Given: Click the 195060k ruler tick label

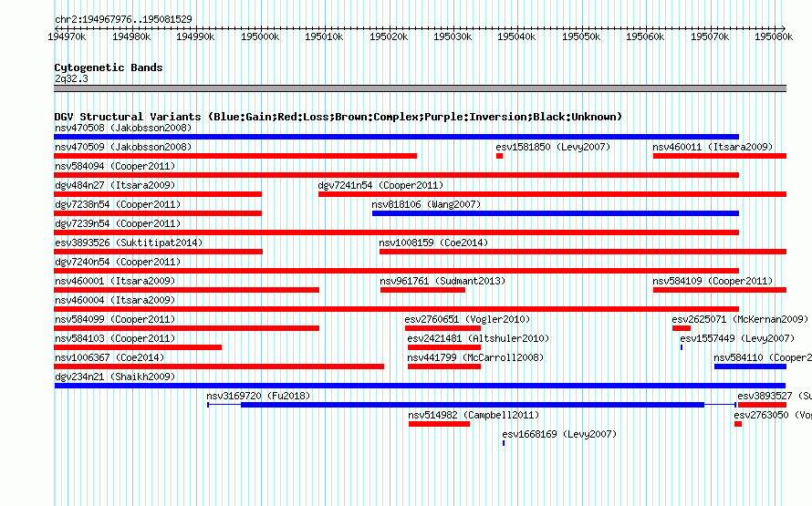Looking at the screenshot, I should pyautogui.click(x=645, y=36).
